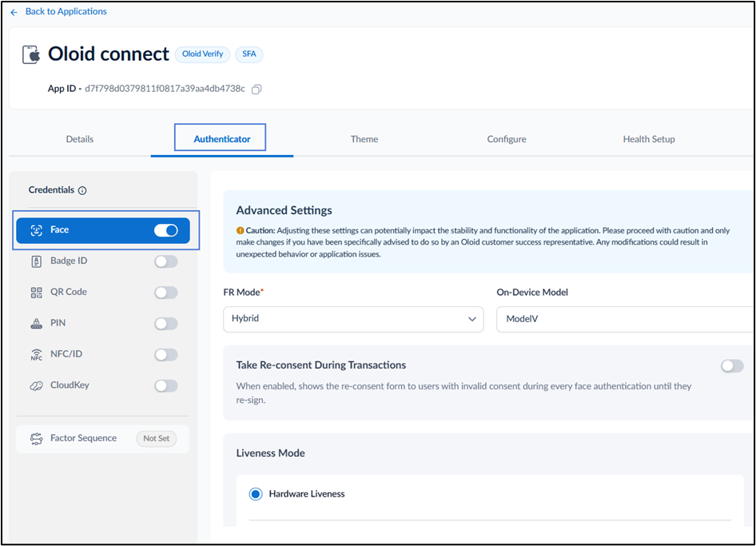This screenshot has width=756, height=546.
Task: Enable the QR Code toggle
Action: tap(166, 293)
